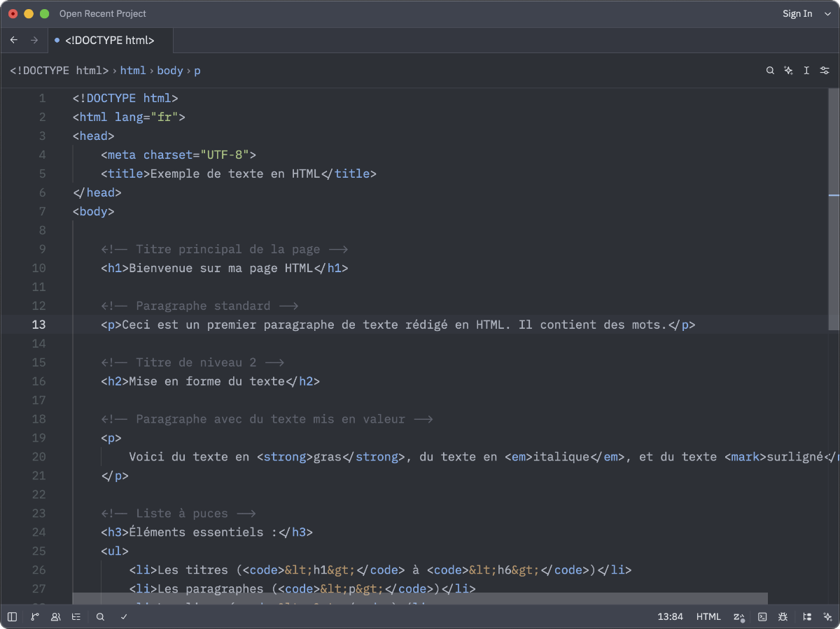This screenshot has height=629, width=840.
Task: Click the inline assist sparkle icon in toolbar
Action: click(788, 71)
